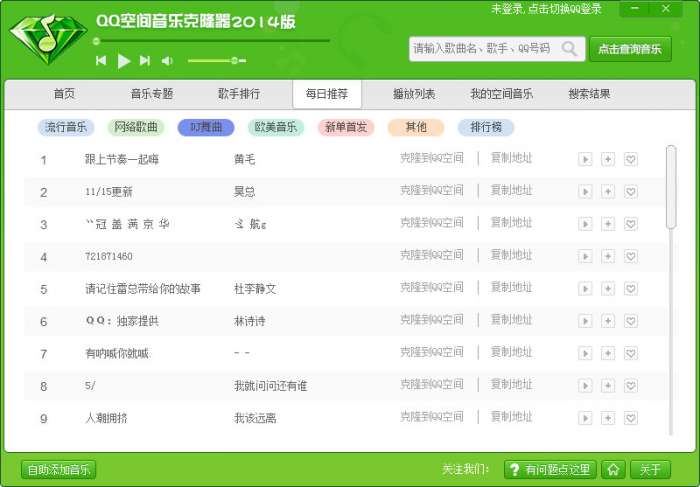The height and width of the screenshot is (487, 700).
Task: Add 有呐喊你就喊 to playlist
Action: point(608,354)
